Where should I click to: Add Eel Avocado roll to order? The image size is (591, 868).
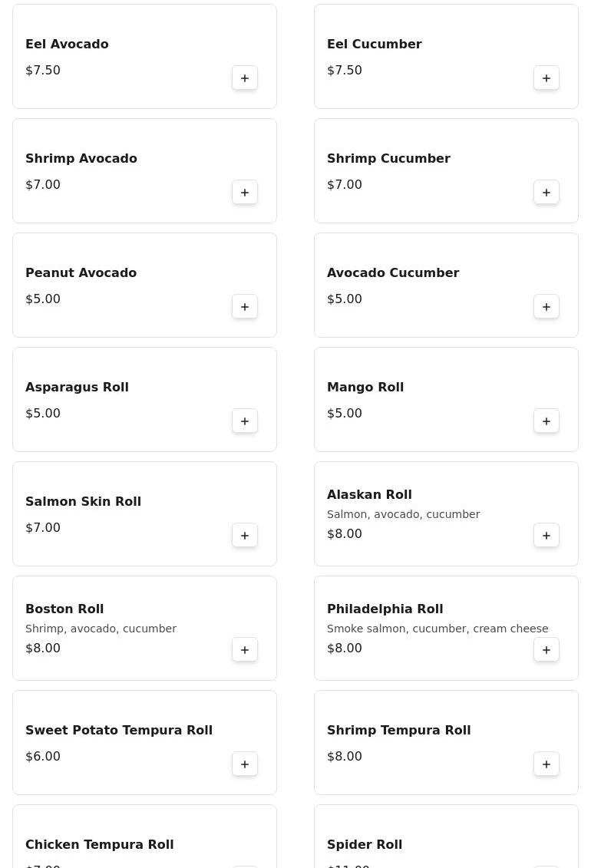(x=245, y=78)
